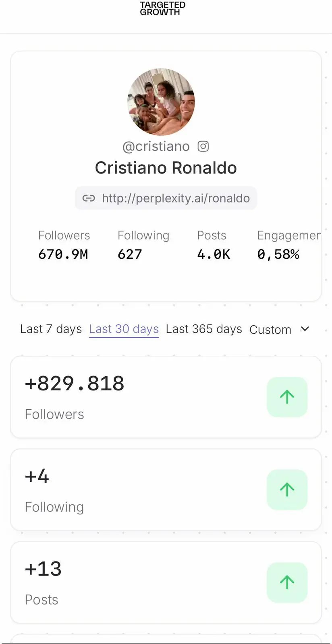The width and height of the screenshot is (332, 644).
Task: Select the Last 7 days tab
Action: [51, 329]
